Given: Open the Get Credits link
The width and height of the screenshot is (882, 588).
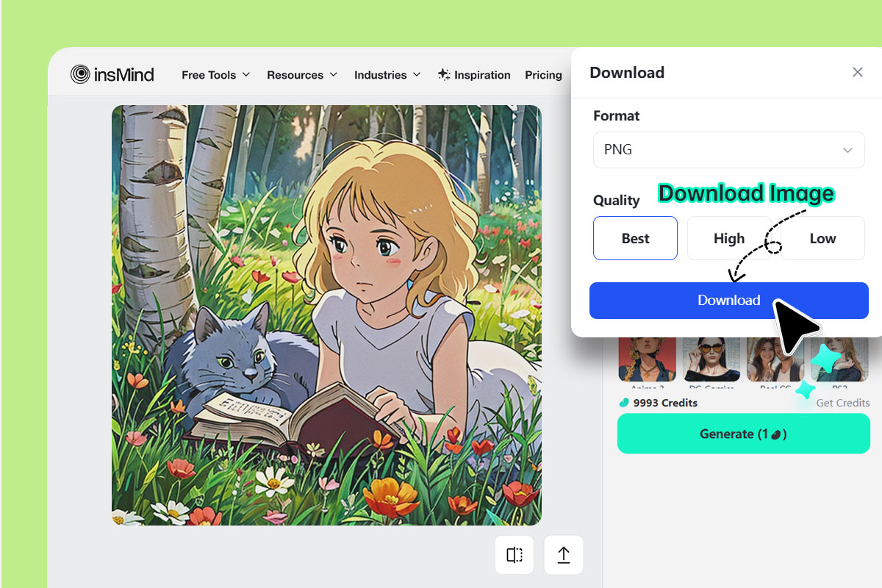Looking at the screenshot, I should click(x=842, y=402).
